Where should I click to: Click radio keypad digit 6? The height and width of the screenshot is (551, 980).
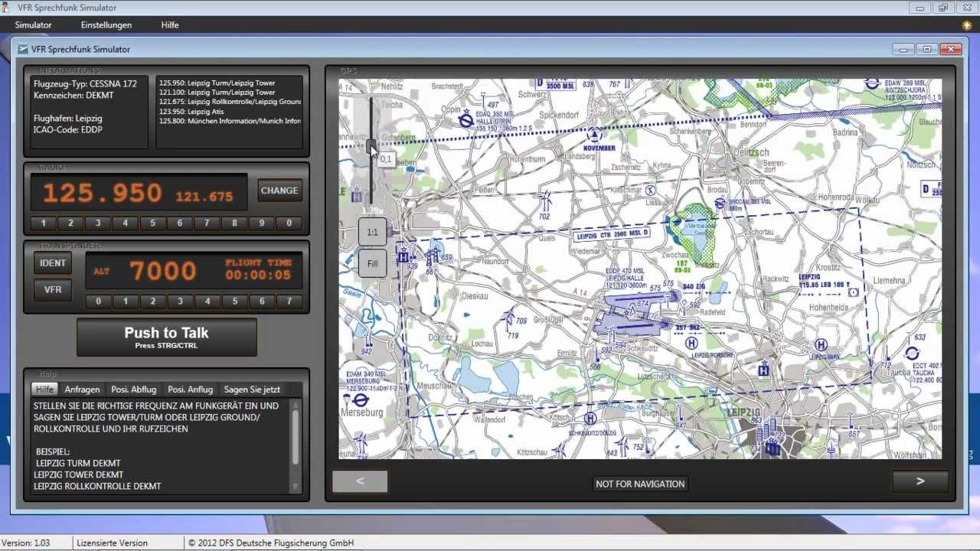pyautogui.click(x=180, y=223)
